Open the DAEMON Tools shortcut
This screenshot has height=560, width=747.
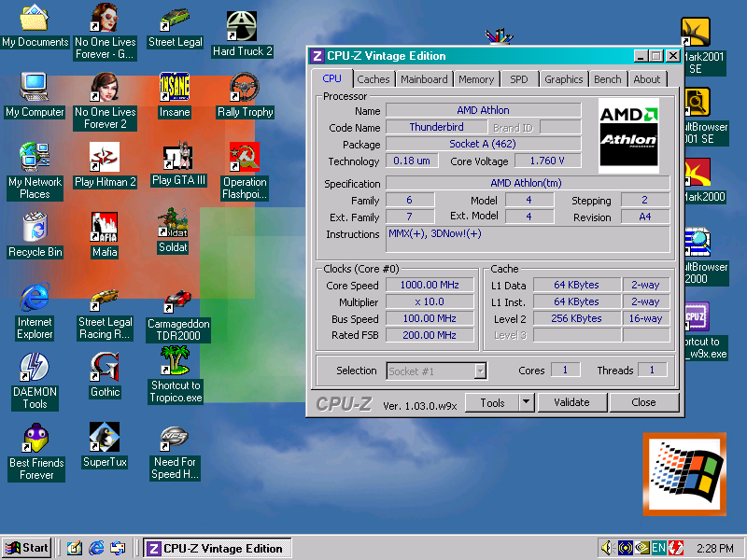(35, 368)
